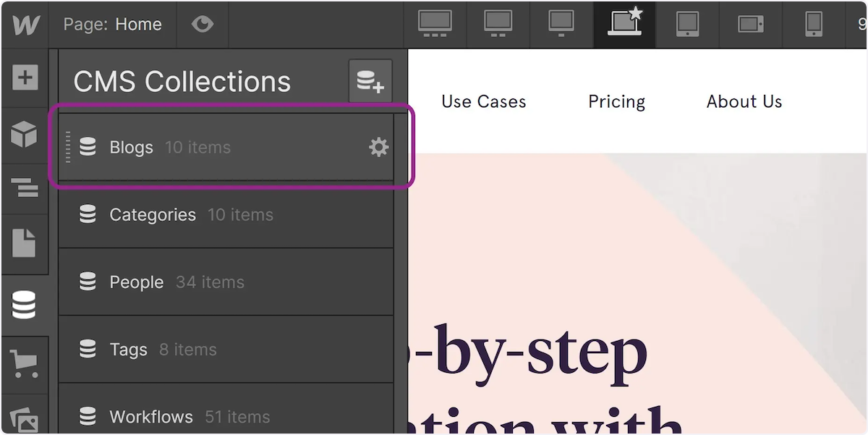The image size is (868, 435).
Task: Select the CMS database sidebar icon
Action: (25, 305)
